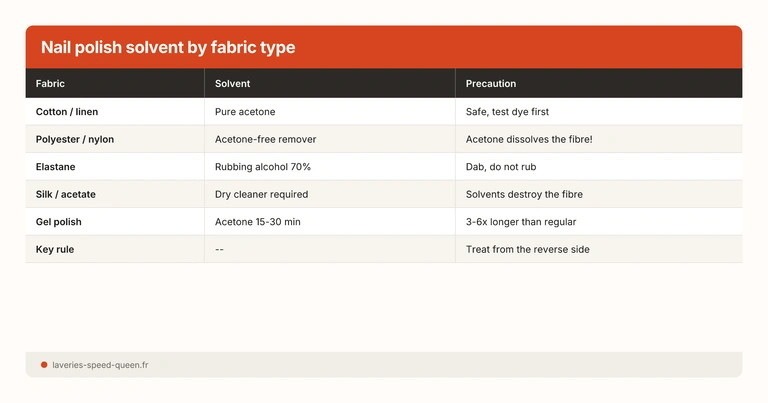Select the 'Gel polish' row label
Viewport: 768px width, 403px height.
(x=59, y=221)
